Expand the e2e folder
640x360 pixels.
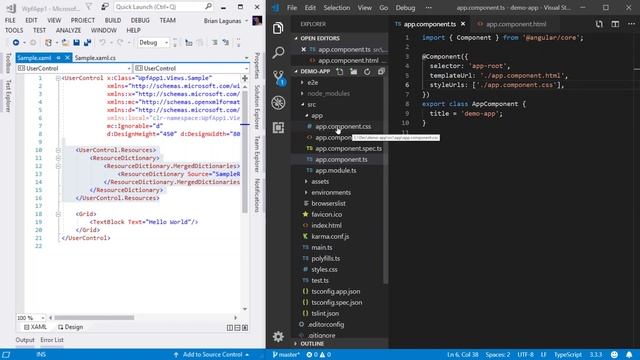(x=312, y=82)
